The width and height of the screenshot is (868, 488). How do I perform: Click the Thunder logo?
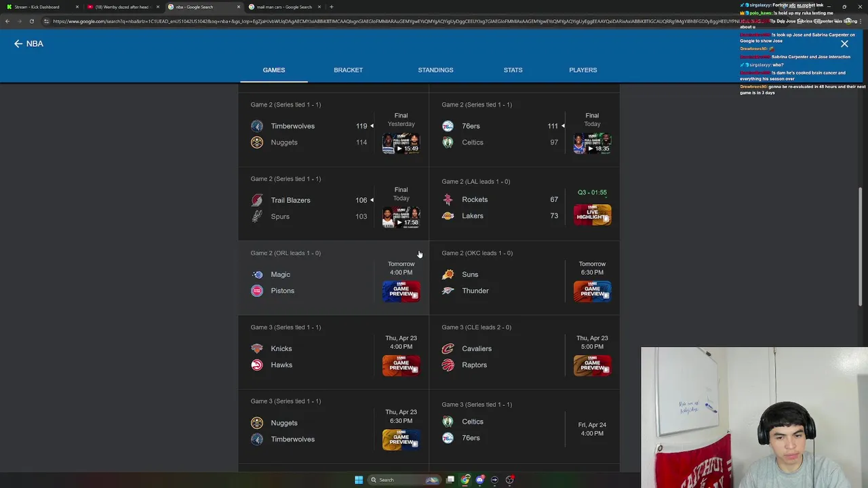coord(448,291)
